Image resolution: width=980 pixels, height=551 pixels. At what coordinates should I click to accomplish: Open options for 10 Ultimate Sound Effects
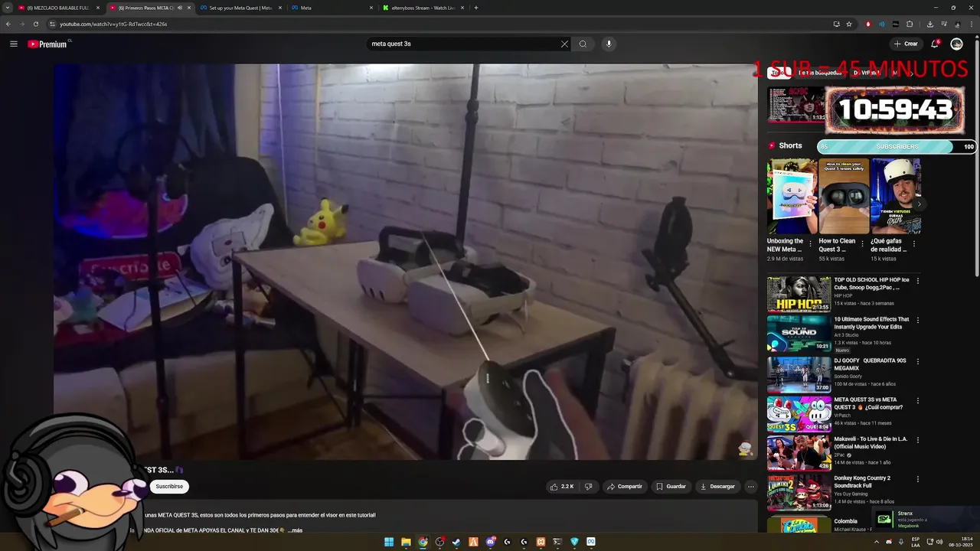click(x=918, y=321)
